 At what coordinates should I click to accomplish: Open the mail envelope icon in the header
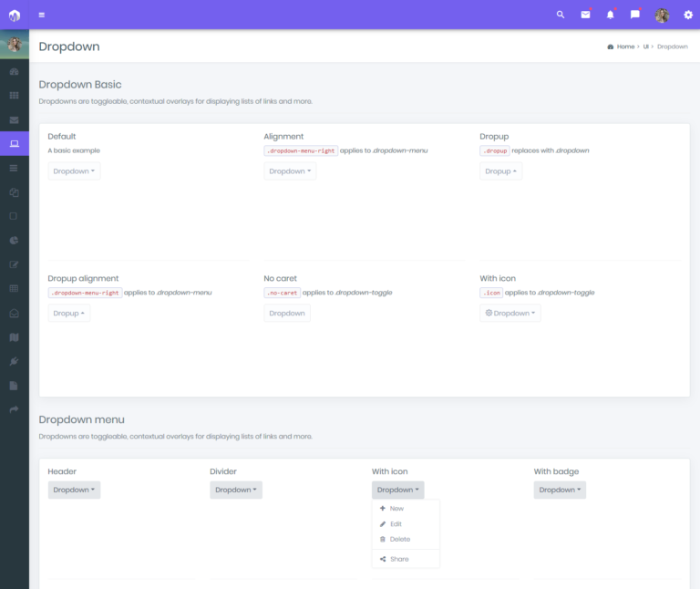pyautogui.click(x=585, y=15)
